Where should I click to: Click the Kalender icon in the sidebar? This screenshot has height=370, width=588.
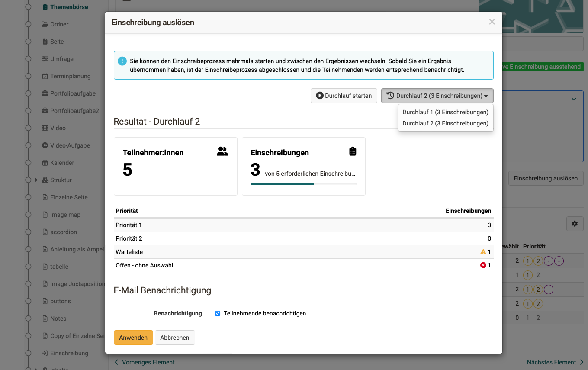pos(44,163)
